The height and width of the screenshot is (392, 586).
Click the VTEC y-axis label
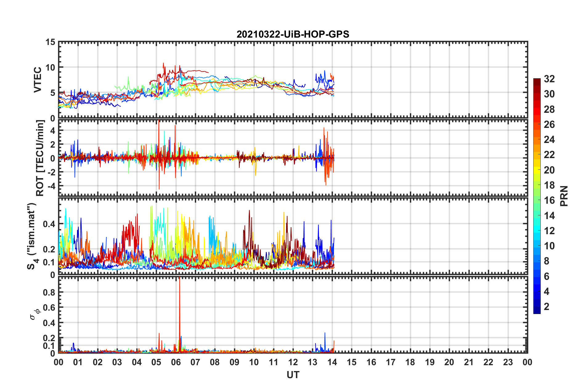tap(38, 80)
